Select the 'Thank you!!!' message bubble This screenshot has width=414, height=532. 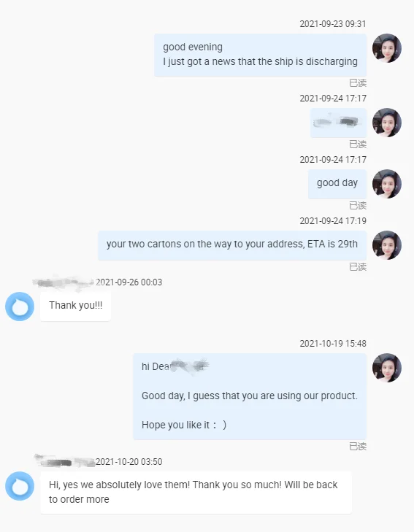coord(75,307)
